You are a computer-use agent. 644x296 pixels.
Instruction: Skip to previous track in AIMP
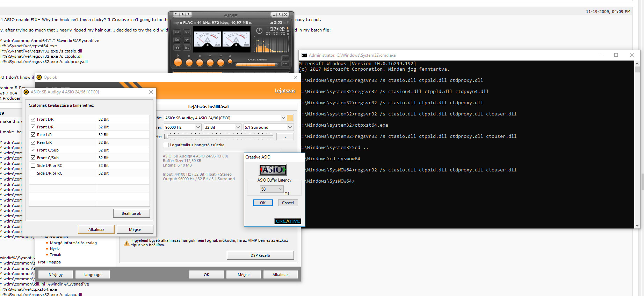point(210,63)
